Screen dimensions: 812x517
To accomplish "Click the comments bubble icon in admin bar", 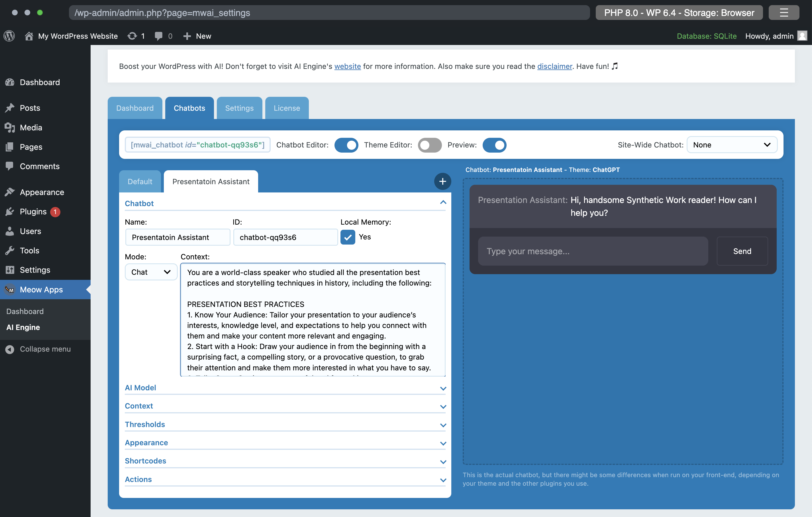I will 158,36.
